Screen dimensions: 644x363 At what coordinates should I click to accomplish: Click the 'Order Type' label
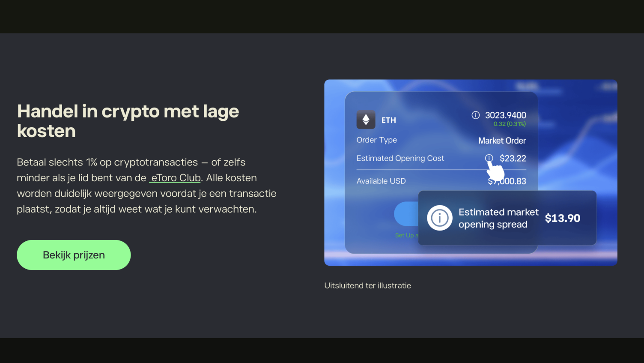coord(377,140)
